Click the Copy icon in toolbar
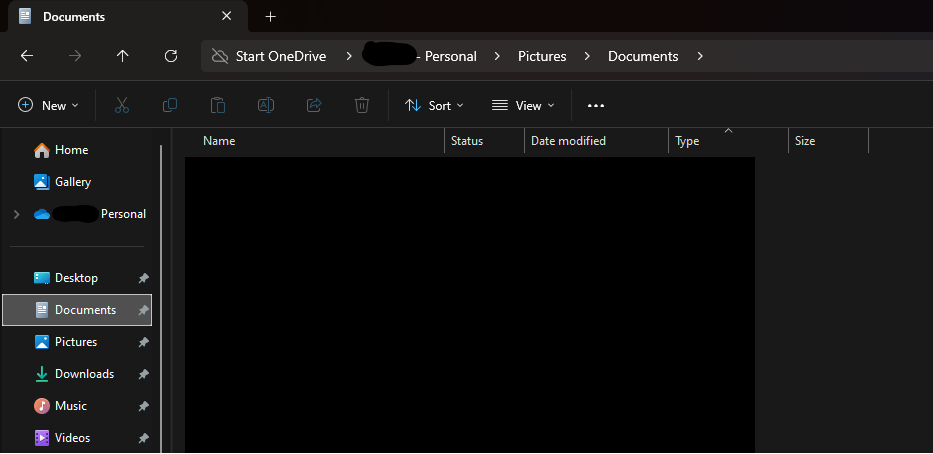This screenshot has width=933, height=454. (x=170, y=105)
